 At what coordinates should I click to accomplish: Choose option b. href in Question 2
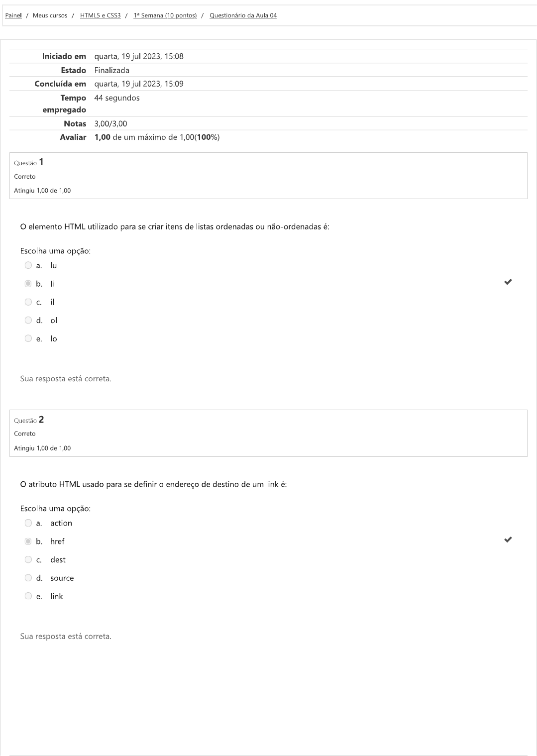pos(28,541)
